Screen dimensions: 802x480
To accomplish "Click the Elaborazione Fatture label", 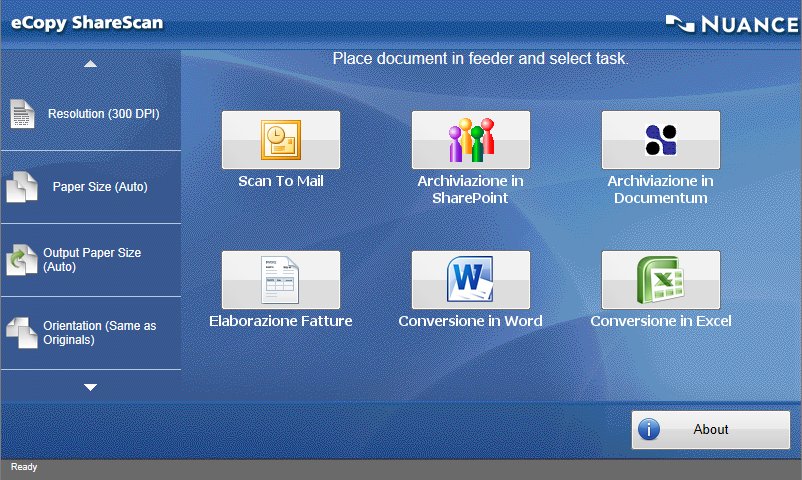I will (281, 321).
